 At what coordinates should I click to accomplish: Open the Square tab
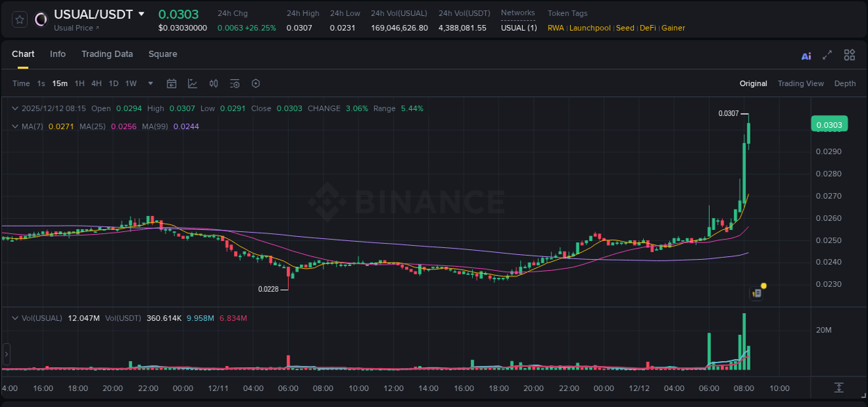tap(162, 53)
